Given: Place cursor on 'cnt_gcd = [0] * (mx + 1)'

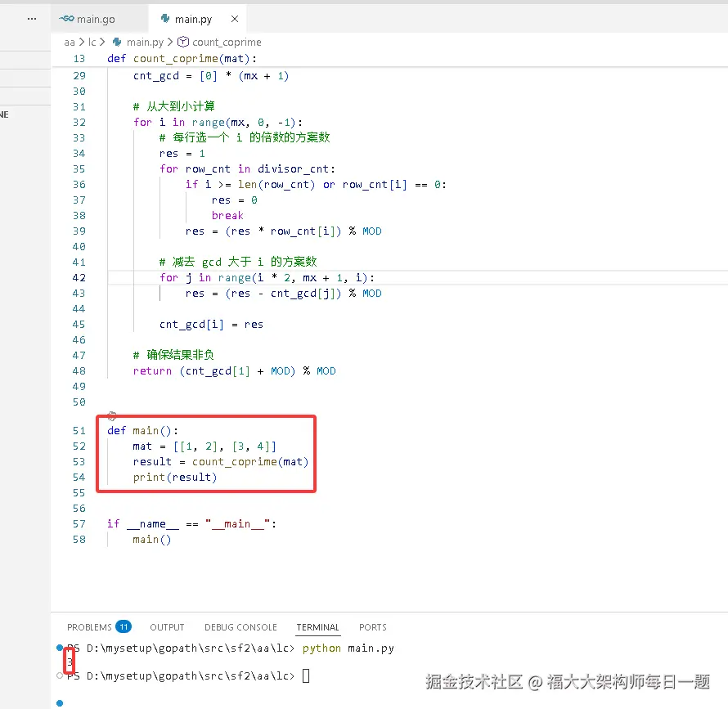Looking at the screenshot, I should tap(211, 76).
